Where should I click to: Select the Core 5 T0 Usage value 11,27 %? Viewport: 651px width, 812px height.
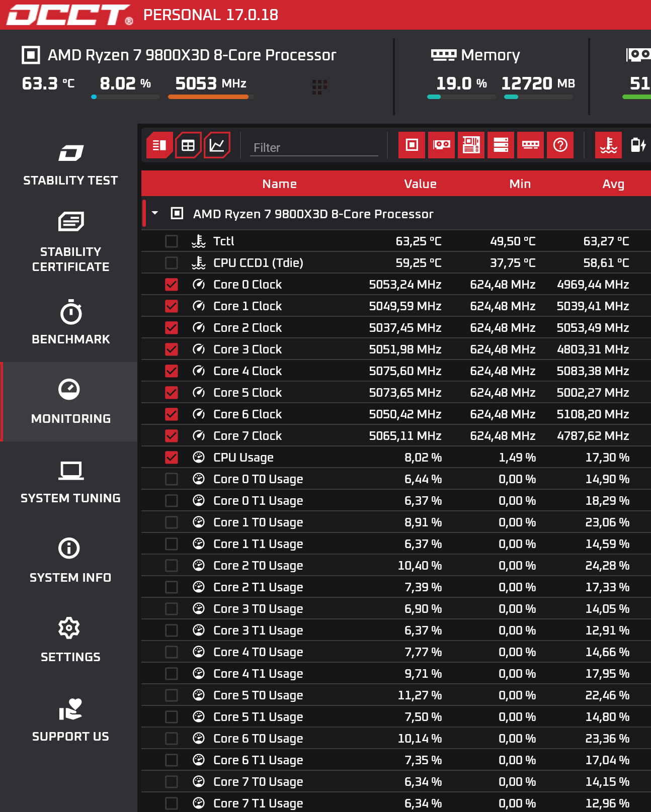click(x=420, y=695)
